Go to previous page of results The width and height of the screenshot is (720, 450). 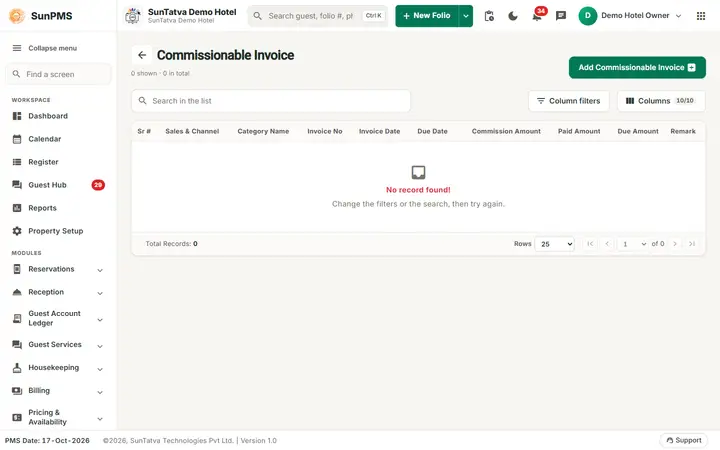607,244
